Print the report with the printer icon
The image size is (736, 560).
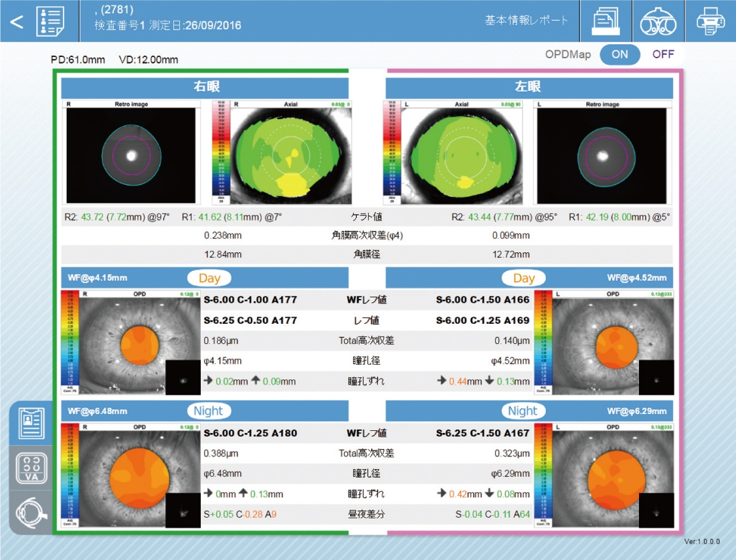(x=710, y=21)
